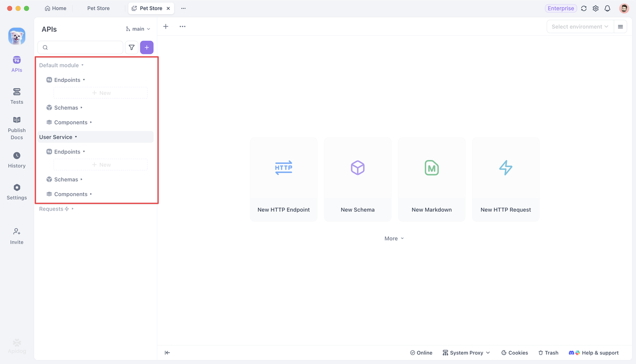This screenshot has width=636, height=364.
Task: Expand the More options list
Action: [394, 238]
